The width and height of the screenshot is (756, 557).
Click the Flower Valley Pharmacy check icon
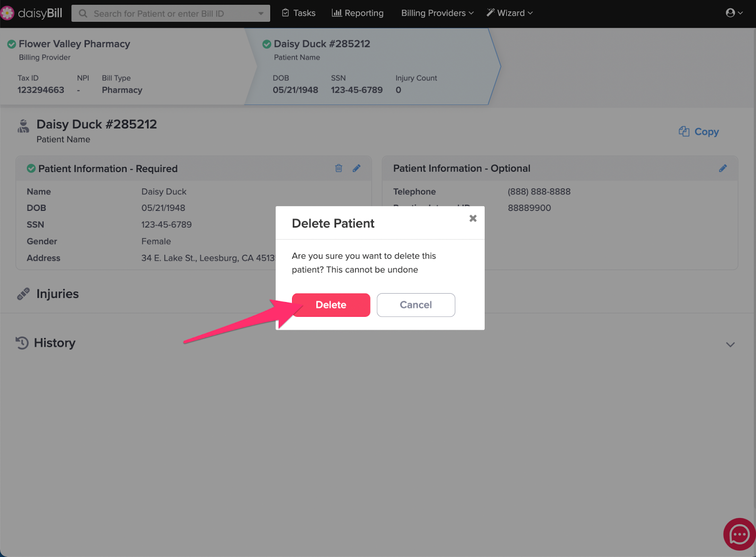tap(12, 44)
